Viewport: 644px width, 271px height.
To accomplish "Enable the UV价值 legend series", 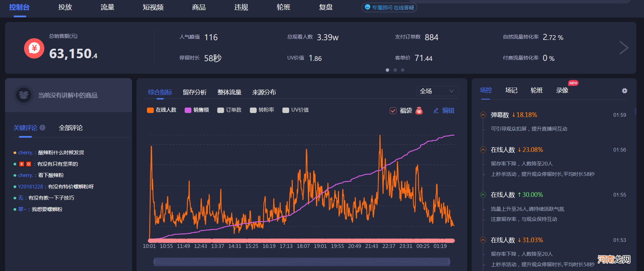I will coord(296,110).
